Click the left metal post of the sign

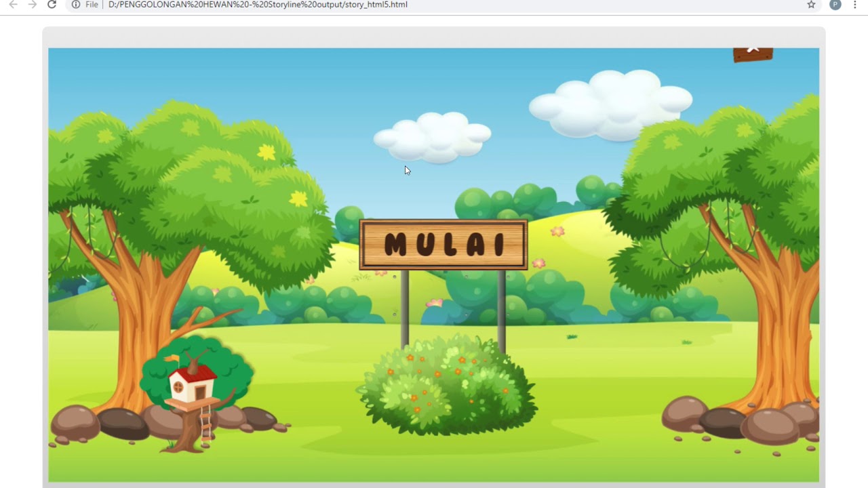coord(405,308)
